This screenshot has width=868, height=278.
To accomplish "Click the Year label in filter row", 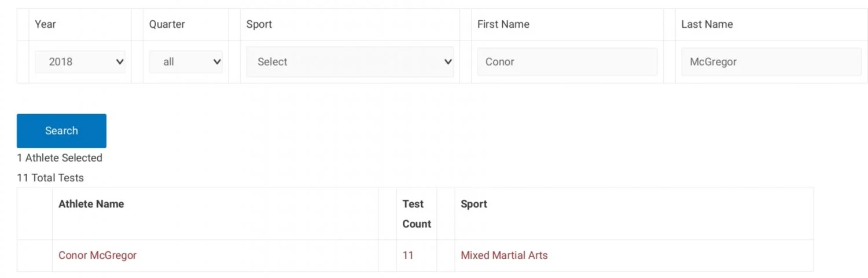I will coord(45,24).
